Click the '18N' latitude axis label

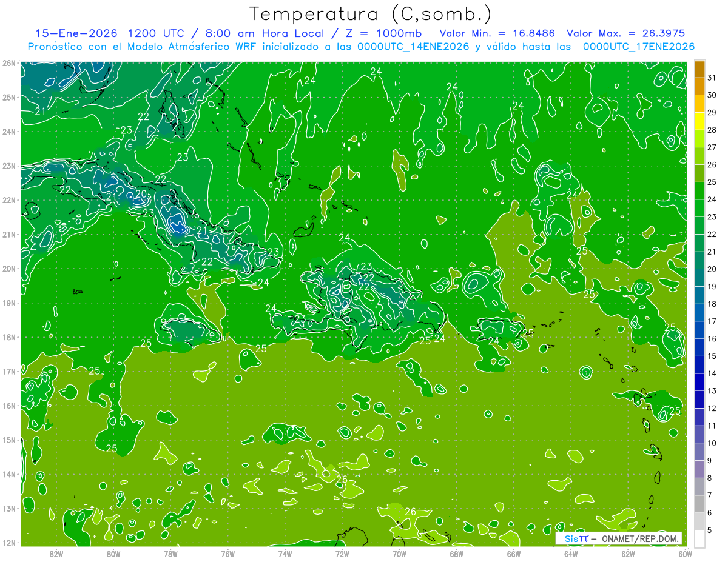point(8,337)
